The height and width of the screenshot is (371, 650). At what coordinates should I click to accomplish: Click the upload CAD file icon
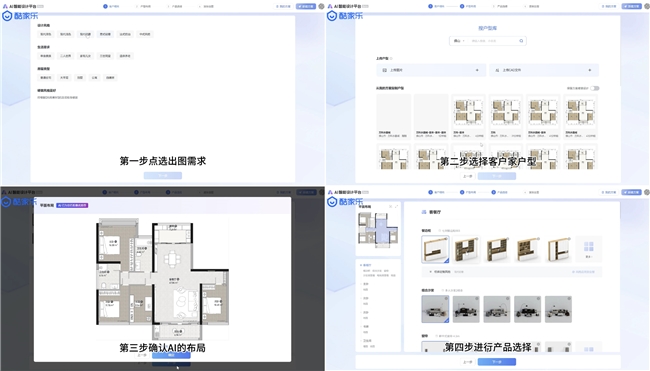(497, 70)
